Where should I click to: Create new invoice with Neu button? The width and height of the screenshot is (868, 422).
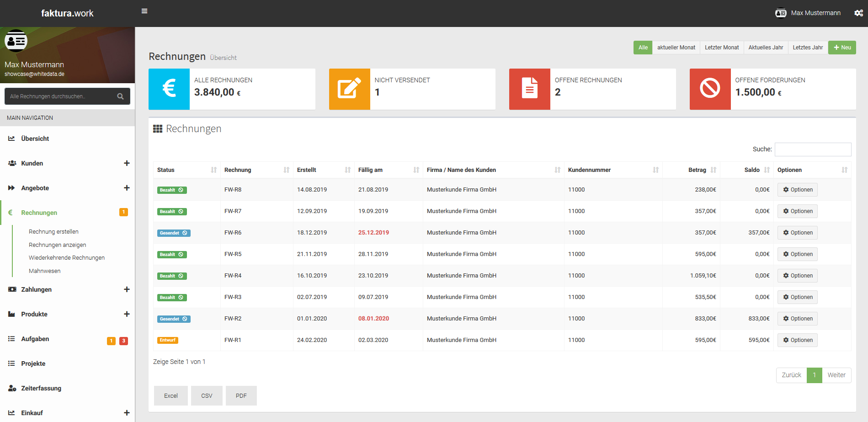pos(842,48)
